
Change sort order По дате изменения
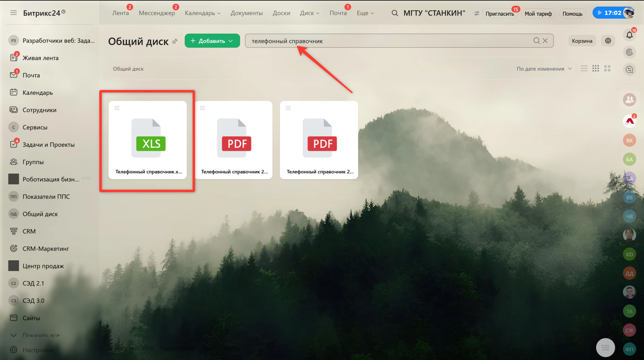pyautogui.click(x=544, y=69)
